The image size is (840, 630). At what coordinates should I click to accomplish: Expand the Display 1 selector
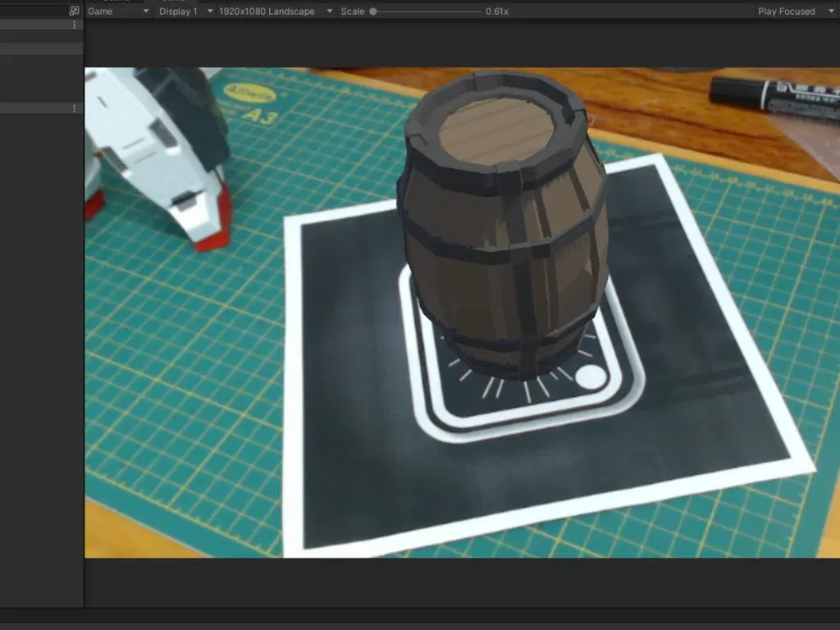coord(186,11)
